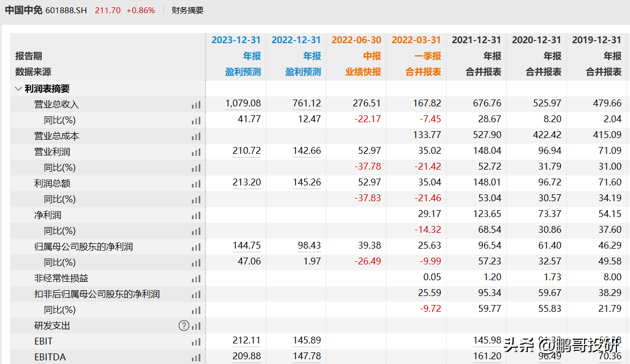Click the EBITDA value 161.20

(x=487, y=357)
